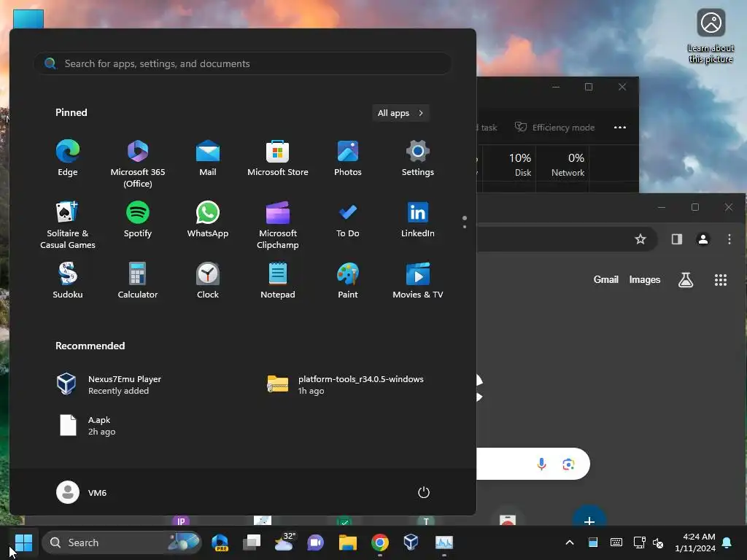
Task: Launch Spotify
Action: [x=138, y=219]
